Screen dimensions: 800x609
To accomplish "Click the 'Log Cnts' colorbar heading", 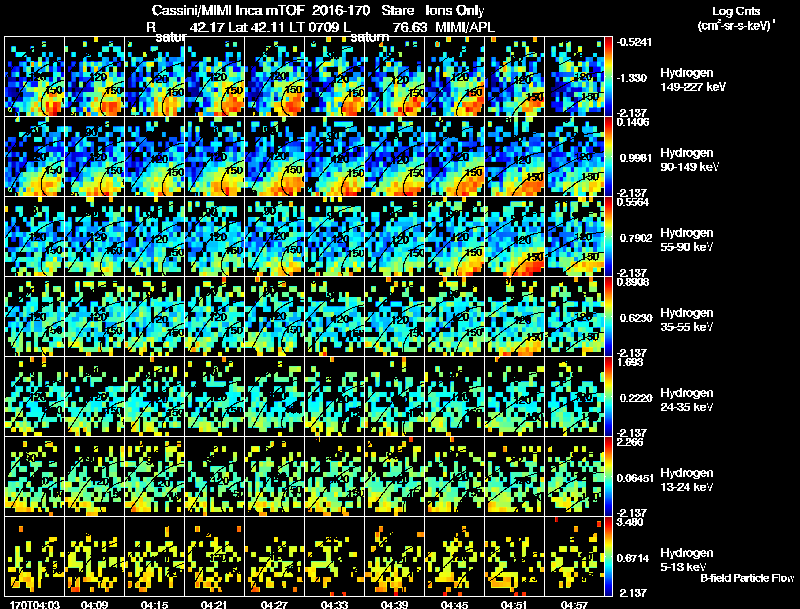I will [x=736, y=11].
